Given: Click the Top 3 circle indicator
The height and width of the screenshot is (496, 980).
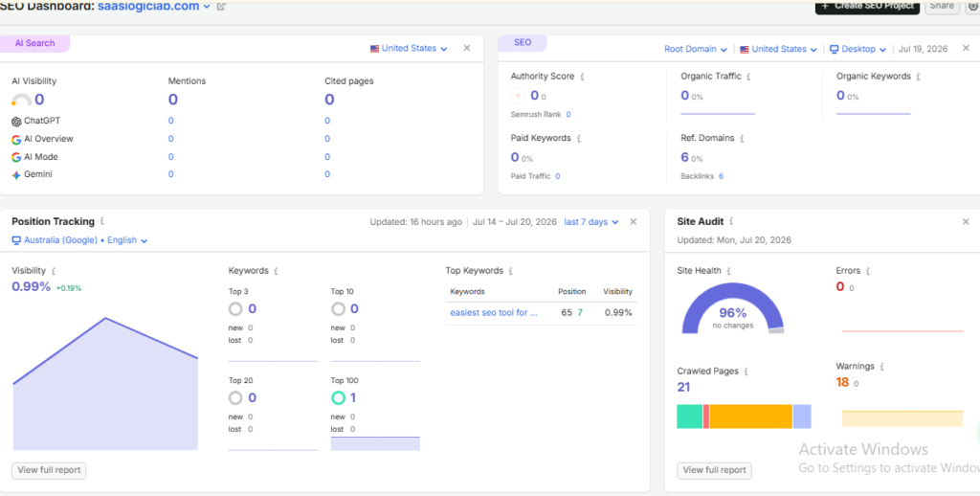Looking at the screenshot, I should 235,309.
